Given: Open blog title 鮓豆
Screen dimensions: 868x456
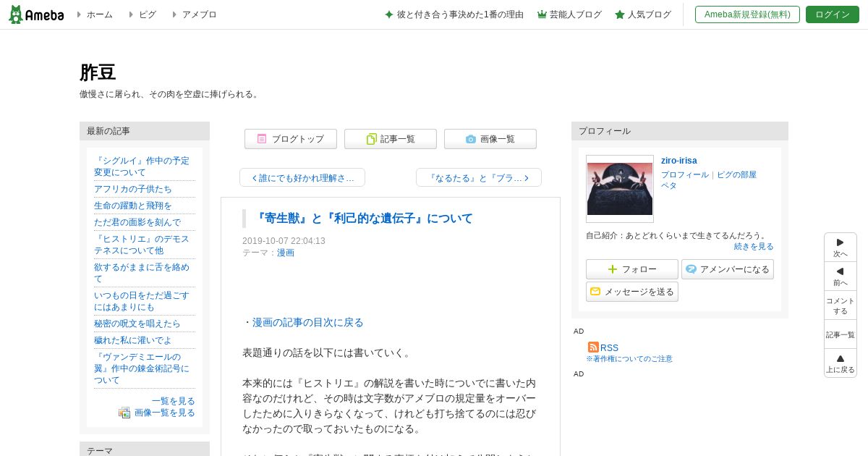Looking at the screenshot, I should tap(98, 72).
